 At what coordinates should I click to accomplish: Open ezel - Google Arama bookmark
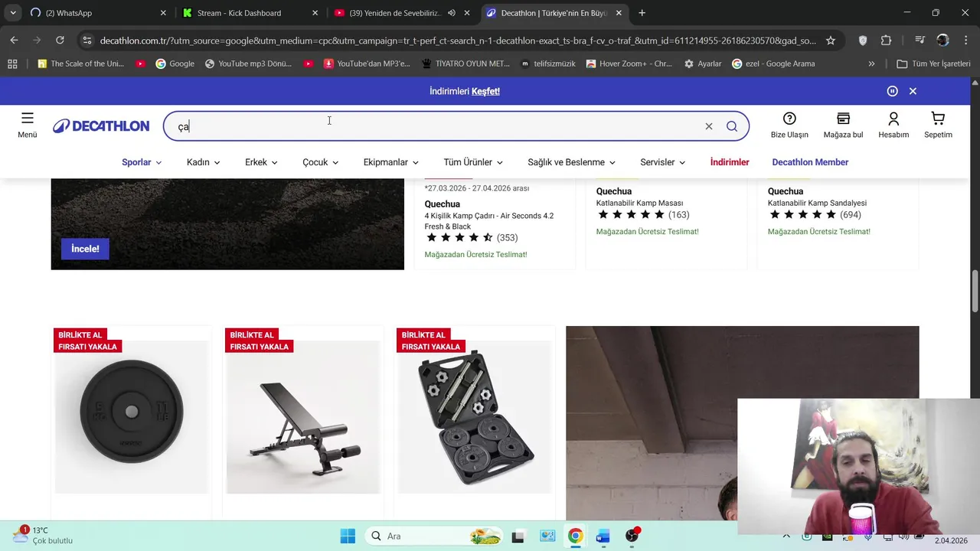point(773,64)
